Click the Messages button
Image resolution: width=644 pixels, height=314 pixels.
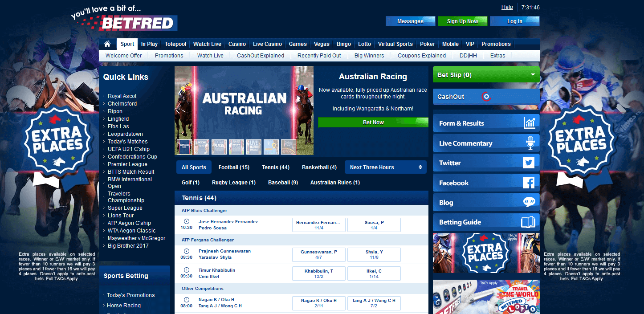coord(411,21)
